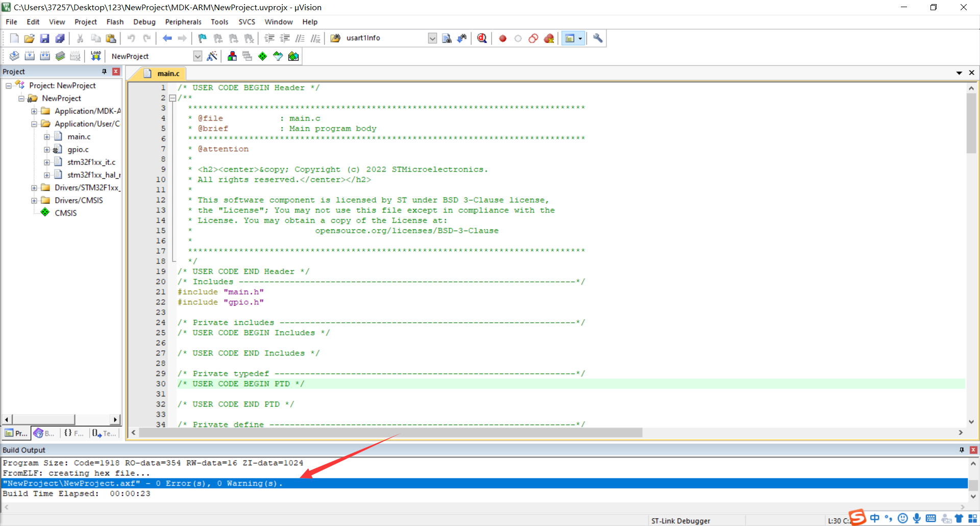
Task: Toggle the Project panel pin
Action: [104, 71]
